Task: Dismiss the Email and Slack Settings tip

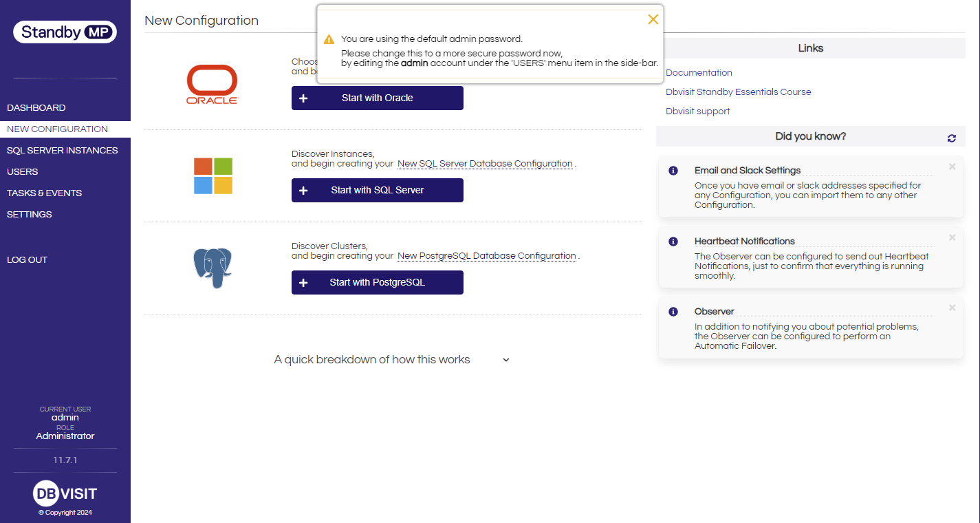Action: click(952, 167)
